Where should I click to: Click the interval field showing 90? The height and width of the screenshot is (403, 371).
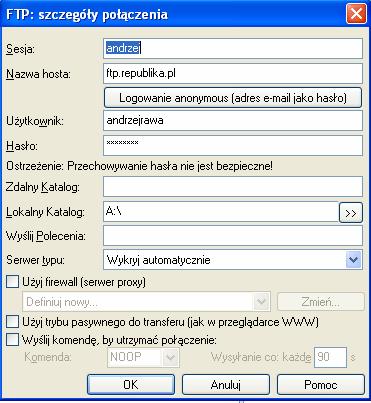coord(330,357)
